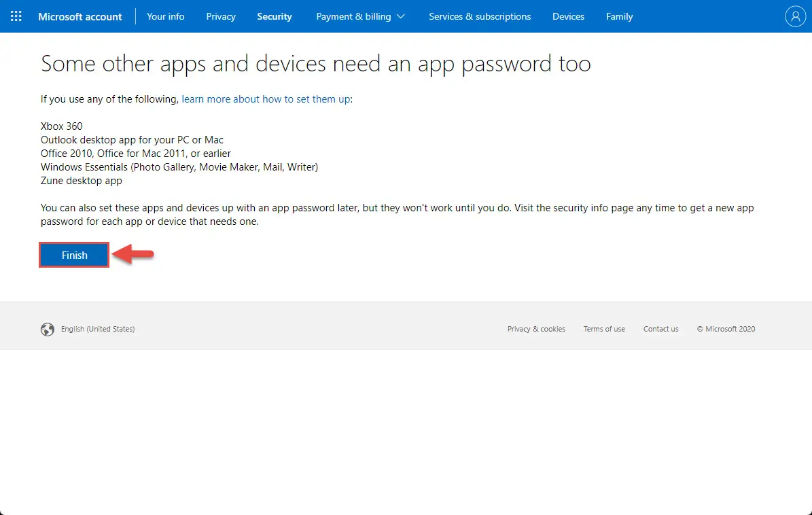This screenshot has width=812, height=515.
Task: Click the '© Microsoft 2020' text
Action: click(x=726, y=329)
